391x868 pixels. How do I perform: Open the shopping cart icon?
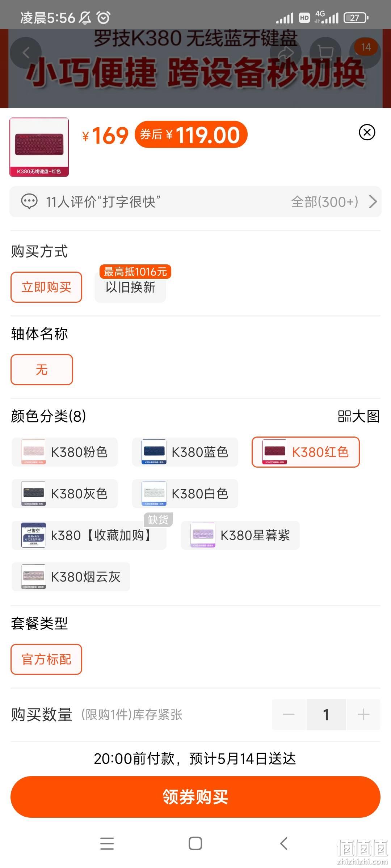[325, 53]
